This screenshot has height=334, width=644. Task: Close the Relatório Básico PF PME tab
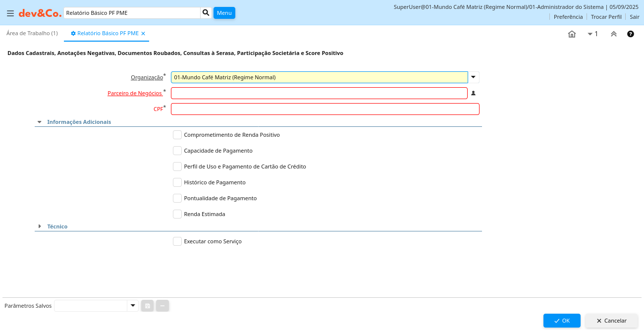(x=143, y=34)
